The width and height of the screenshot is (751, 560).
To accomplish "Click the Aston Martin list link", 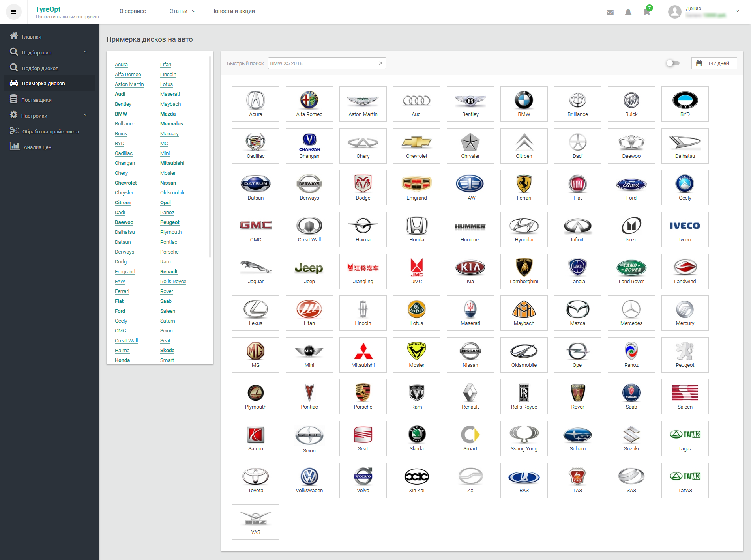I will click(x=129, y=84).
